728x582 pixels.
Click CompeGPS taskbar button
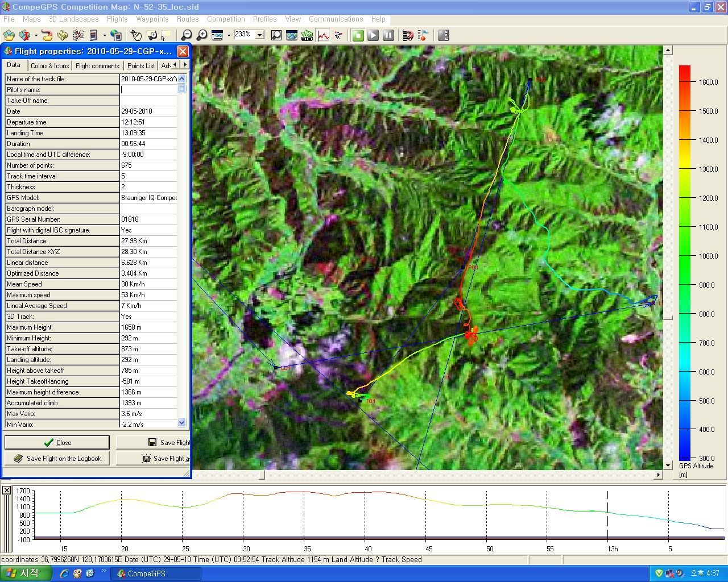[x=156, y=573]
